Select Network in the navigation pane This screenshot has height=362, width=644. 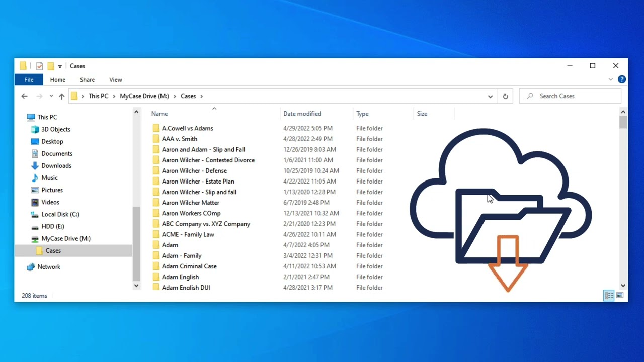(49, 267)
